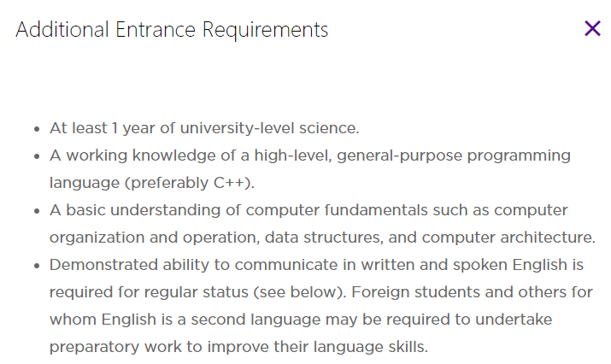Click the words 'high-level, general-purpose'

tap(358, 156)
